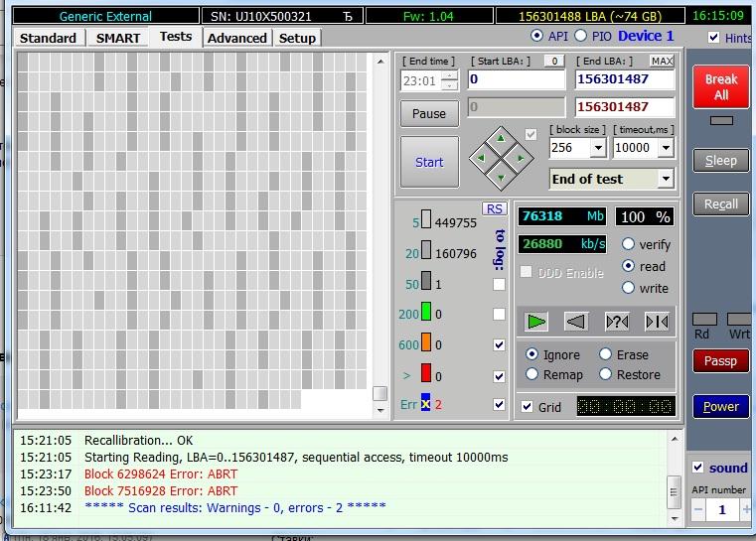Switch to the SMART tab
This screenshot has width=756, height=541.
point(117,38)
